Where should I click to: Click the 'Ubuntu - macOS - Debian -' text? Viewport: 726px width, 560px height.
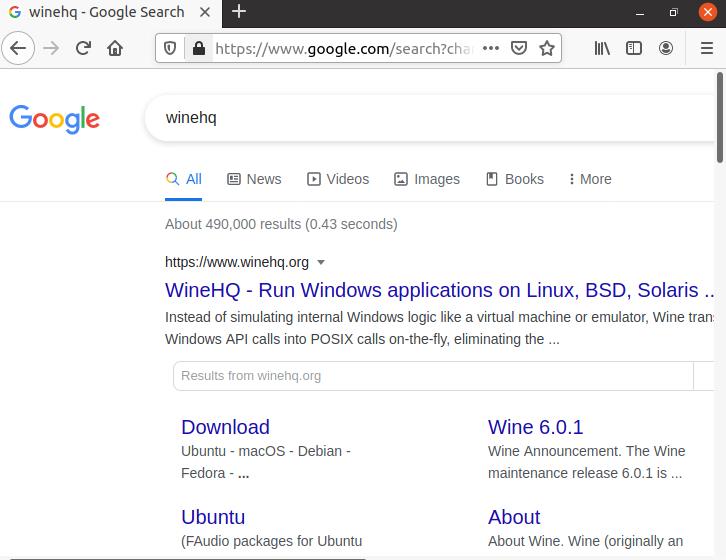coord(266,451)
